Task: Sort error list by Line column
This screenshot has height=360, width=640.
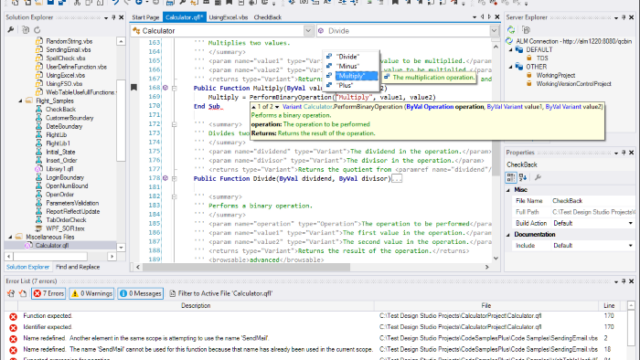Action: point(609,306)
